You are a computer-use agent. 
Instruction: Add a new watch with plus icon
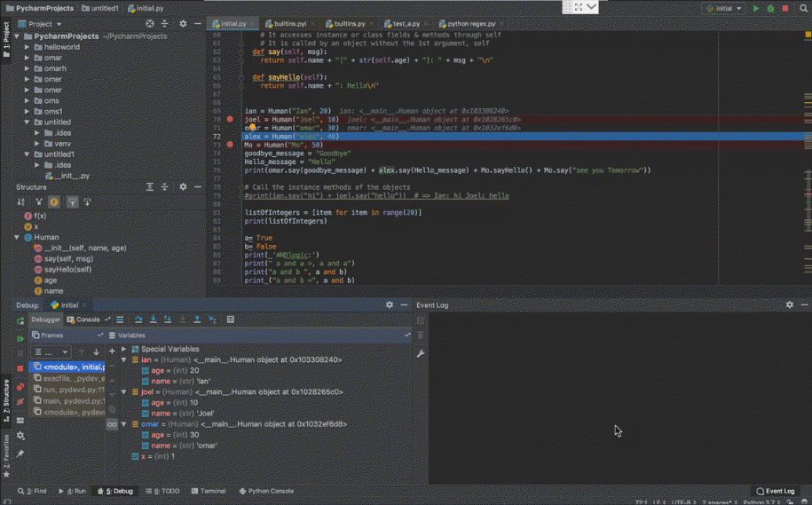(112, 351)
